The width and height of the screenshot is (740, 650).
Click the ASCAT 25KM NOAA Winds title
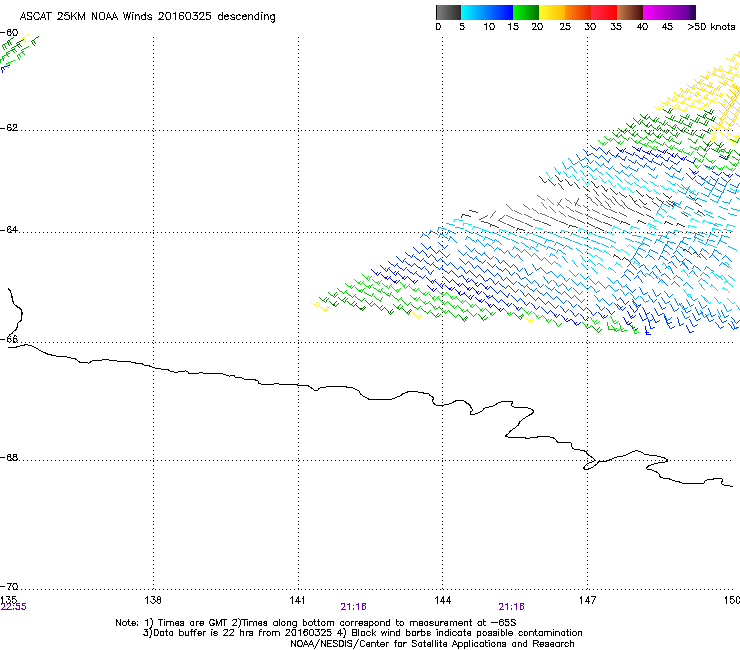click(x=148, y=17)
